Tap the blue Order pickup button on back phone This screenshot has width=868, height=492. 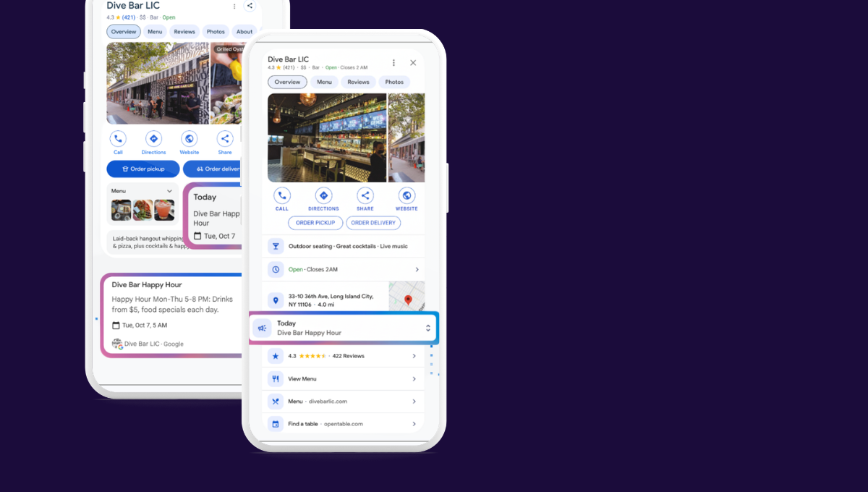coord(142,169)
